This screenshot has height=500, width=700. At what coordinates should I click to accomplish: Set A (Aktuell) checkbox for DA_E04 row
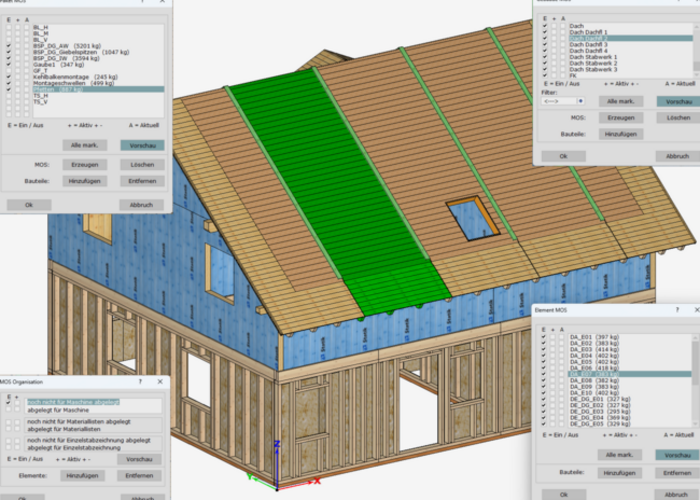pyautogui.click(x=562, y=356)
